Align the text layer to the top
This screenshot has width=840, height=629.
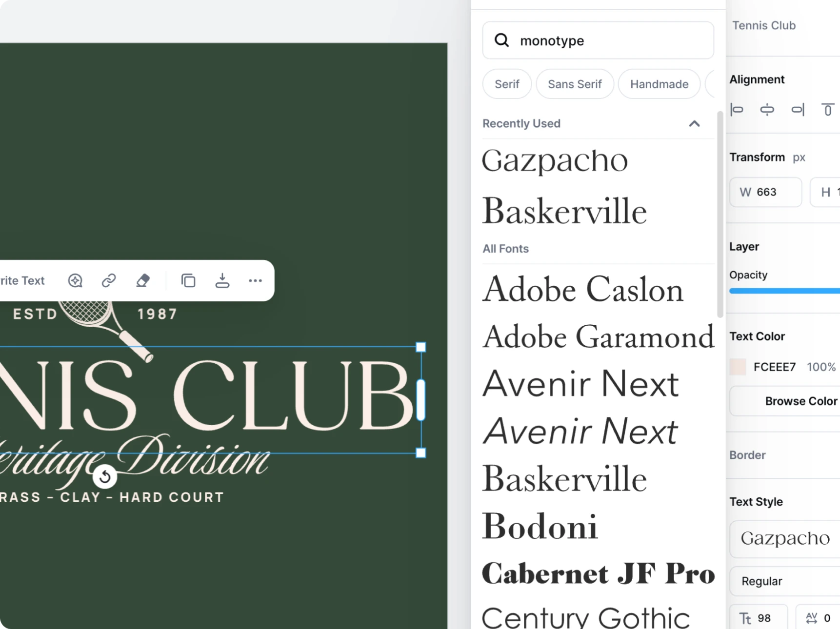pyautogui.click(x=827, y=110)
